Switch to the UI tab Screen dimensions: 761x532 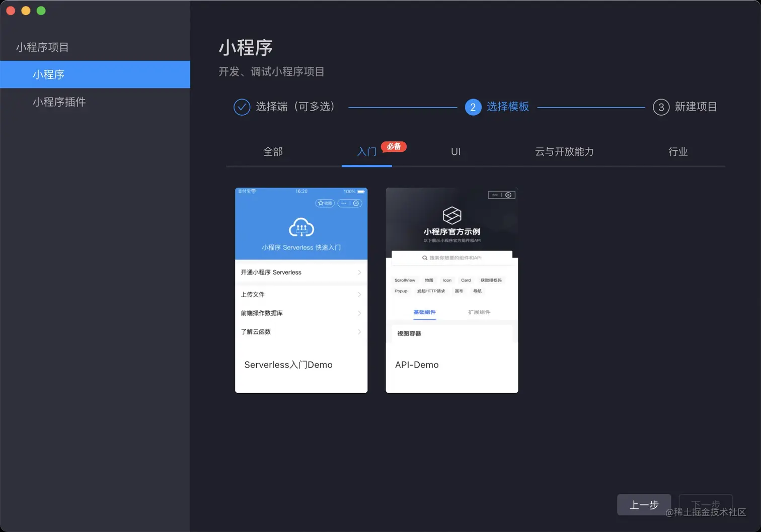455,151
